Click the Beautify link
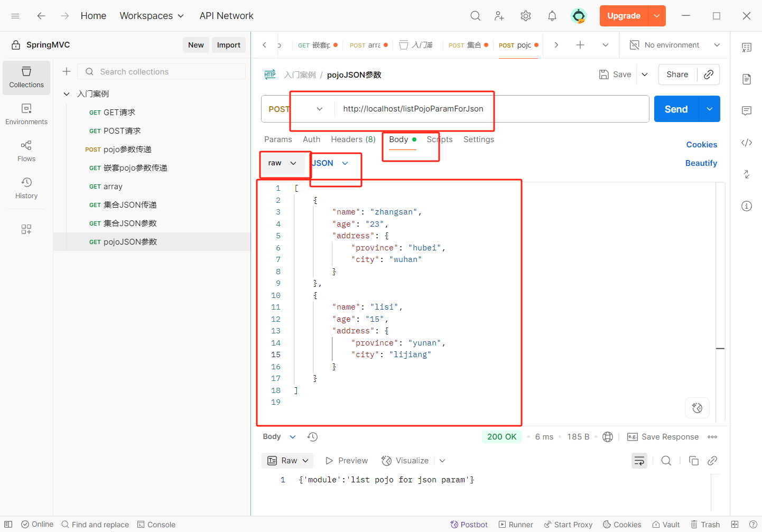 coord(701,163)
